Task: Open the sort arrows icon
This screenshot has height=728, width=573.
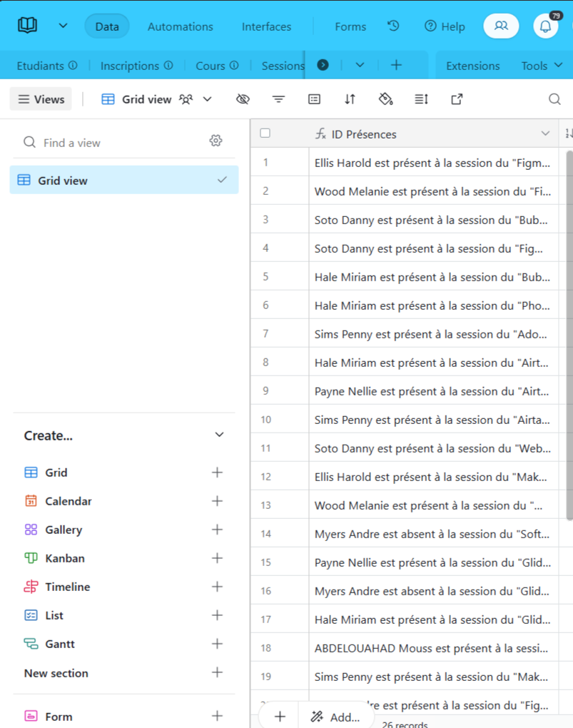Action: click(350, 99)
